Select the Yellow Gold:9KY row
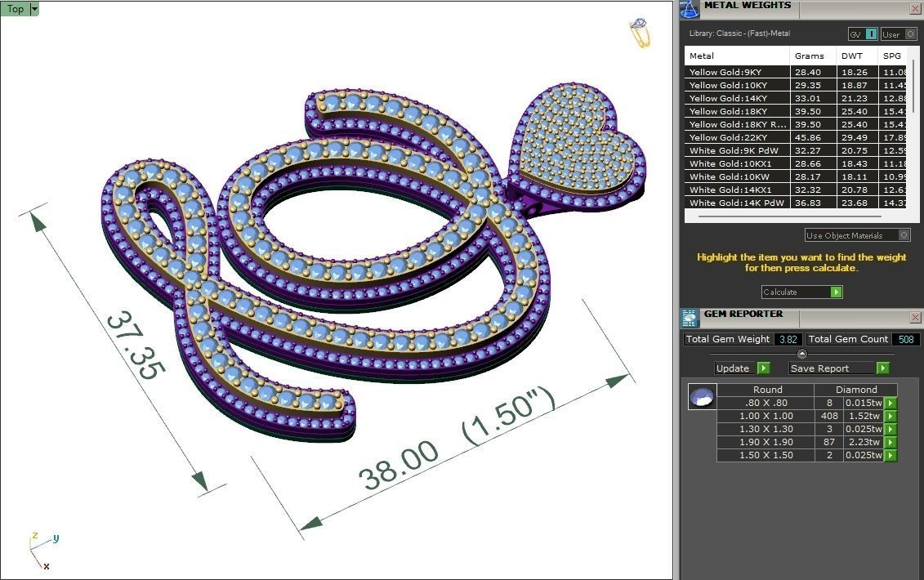Image resolution: width=924 pixels, height=580 pixels. tap(796, 72)
